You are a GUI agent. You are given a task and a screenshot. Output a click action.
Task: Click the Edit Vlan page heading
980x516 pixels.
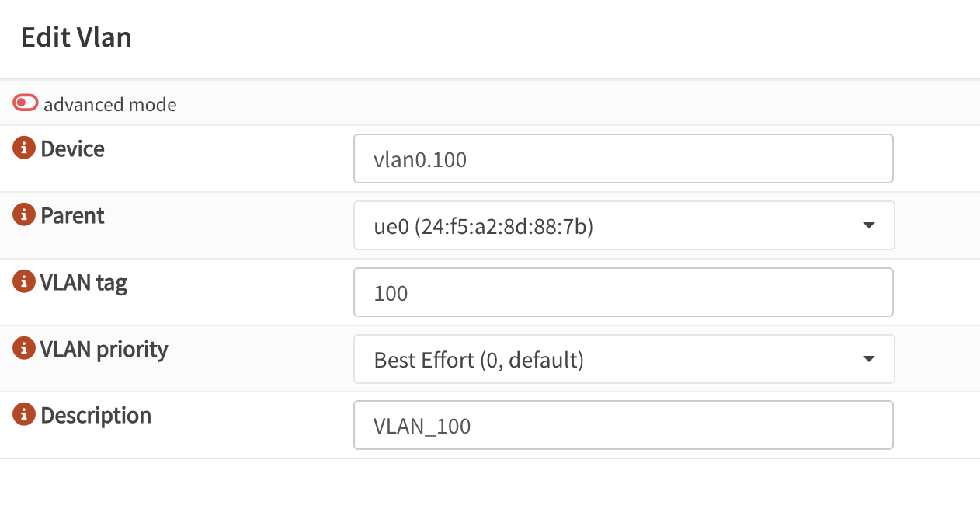coord(76,37)
